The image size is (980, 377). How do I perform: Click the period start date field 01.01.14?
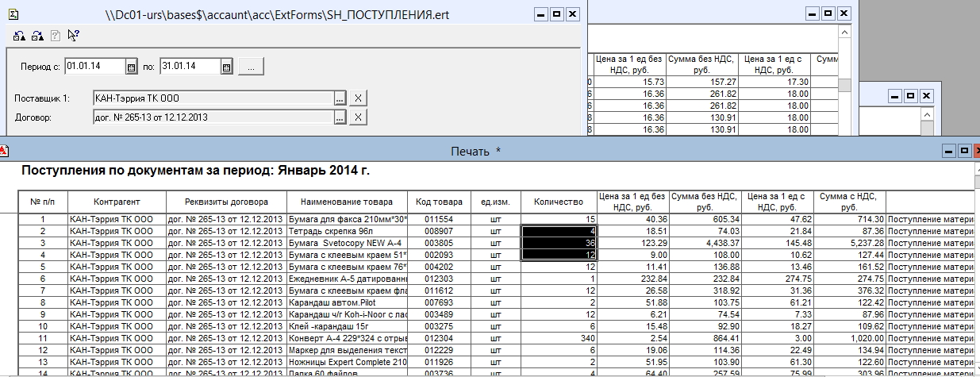pyautogui.click(x=94, y=67)
